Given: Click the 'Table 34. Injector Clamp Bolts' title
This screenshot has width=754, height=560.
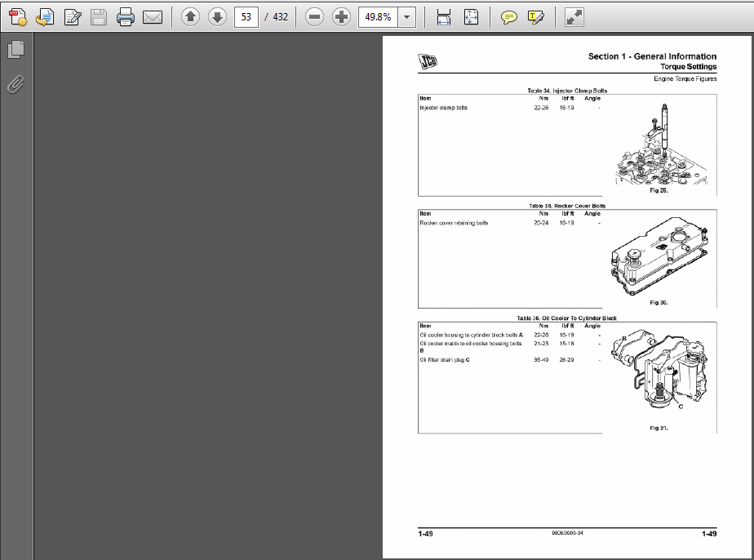Looking at the screenshot, I should pos(567,91).
